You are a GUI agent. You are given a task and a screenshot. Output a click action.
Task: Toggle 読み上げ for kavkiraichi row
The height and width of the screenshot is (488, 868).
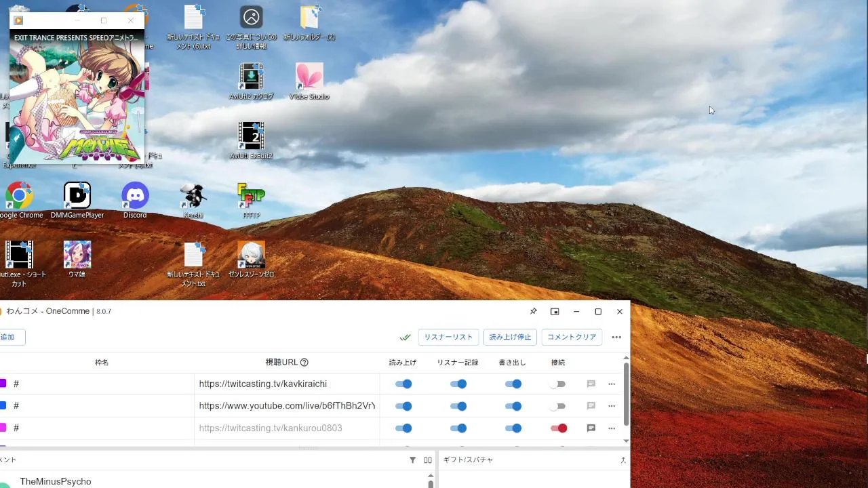(x=403, y=384)
